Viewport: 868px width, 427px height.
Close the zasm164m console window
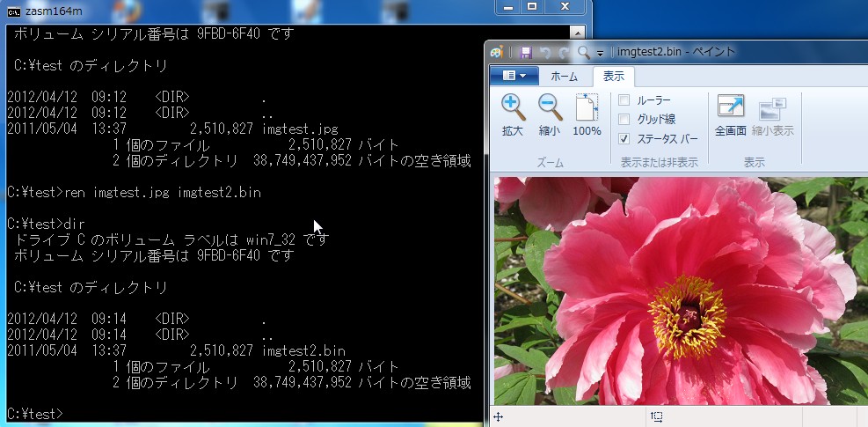click(x=565, y=7)
